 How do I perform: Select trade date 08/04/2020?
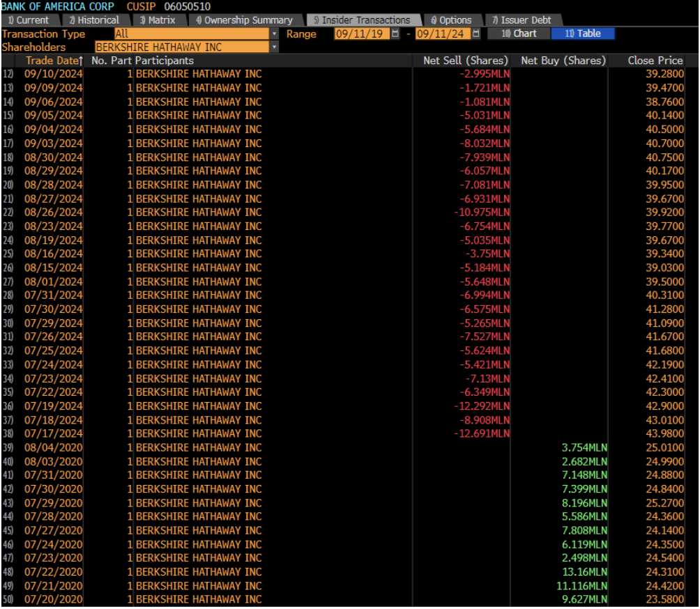click(x=54, y=448)
